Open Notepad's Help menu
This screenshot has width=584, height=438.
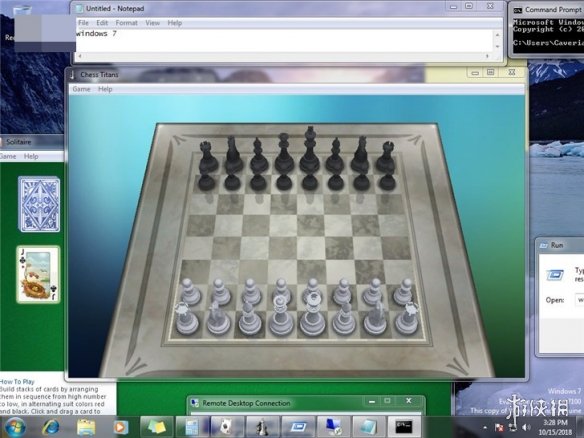tap(175, 23)
